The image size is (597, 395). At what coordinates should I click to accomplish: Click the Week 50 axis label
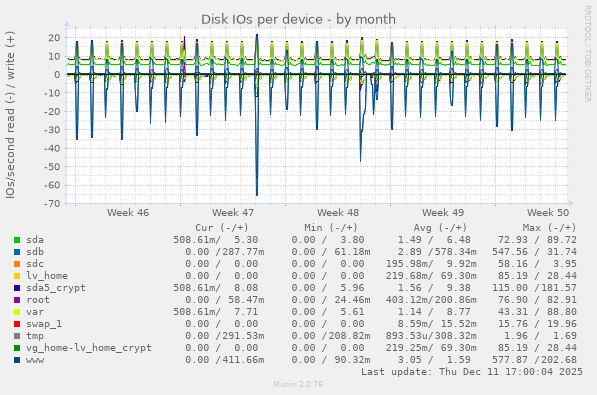(x=548, y=213)
